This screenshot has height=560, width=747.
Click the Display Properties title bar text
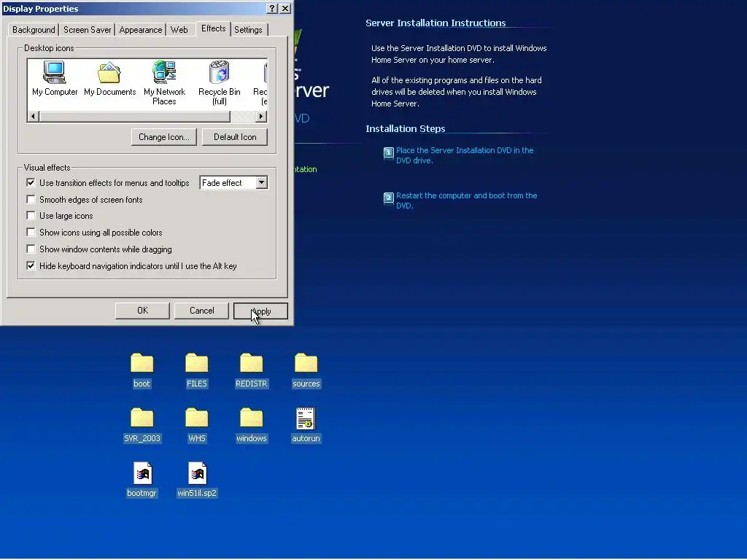click(x=41, y=9)
